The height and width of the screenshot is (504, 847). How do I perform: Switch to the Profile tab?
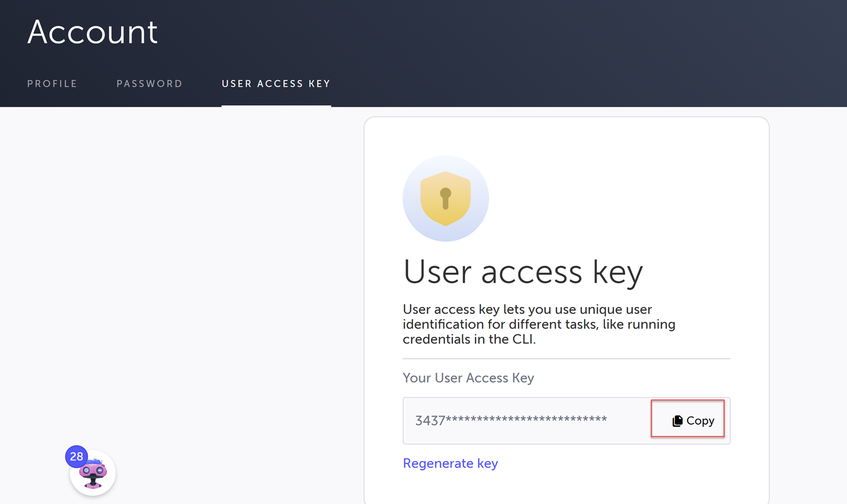click(52, 84)
